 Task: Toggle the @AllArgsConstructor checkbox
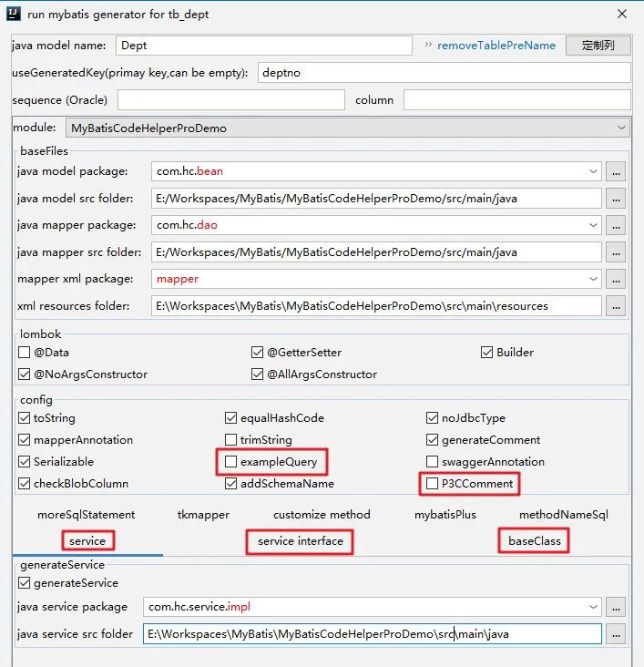tap(258, 375)
